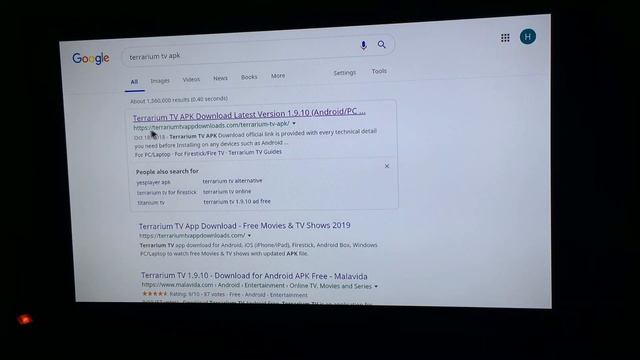Click the About 1,560,000 results text
The image size is (640, 360).
179,100
